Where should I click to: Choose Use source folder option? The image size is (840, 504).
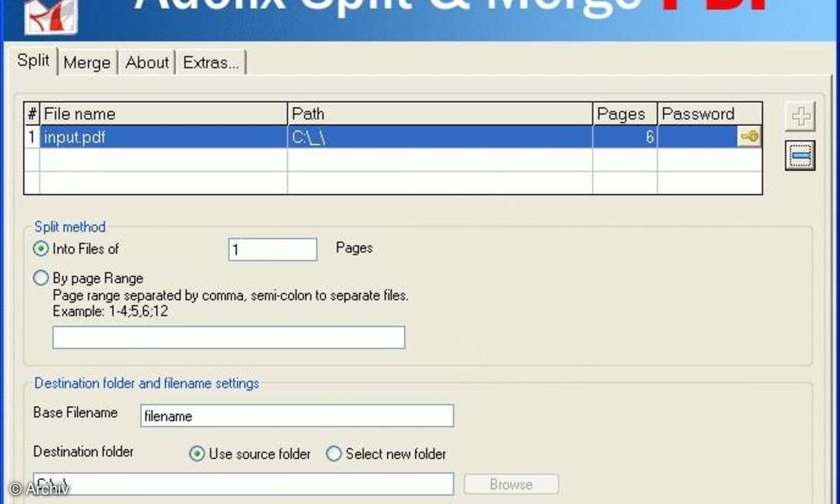(197, 454)
